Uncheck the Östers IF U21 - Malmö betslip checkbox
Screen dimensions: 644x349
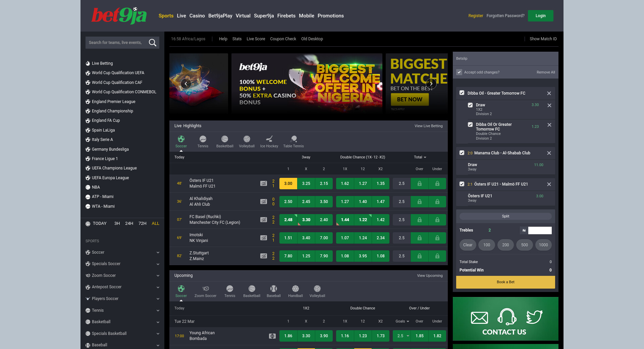tap(462, 184)
